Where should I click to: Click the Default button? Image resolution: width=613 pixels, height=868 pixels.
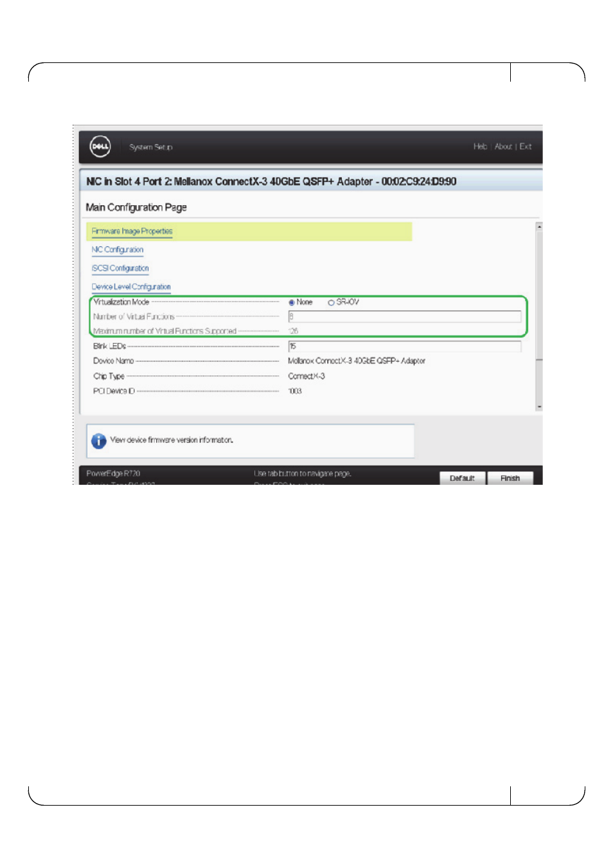pos(462,478)
